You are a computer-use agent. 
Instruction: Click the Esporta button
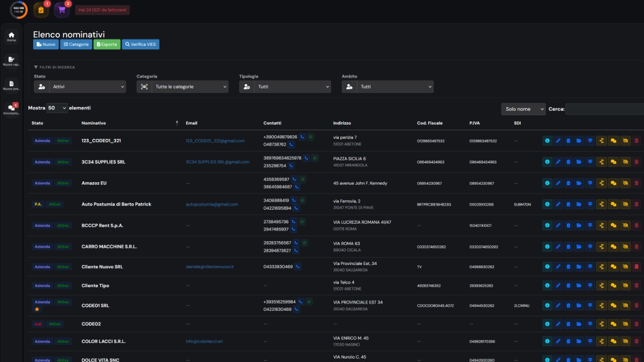click(x=107, y=44)
